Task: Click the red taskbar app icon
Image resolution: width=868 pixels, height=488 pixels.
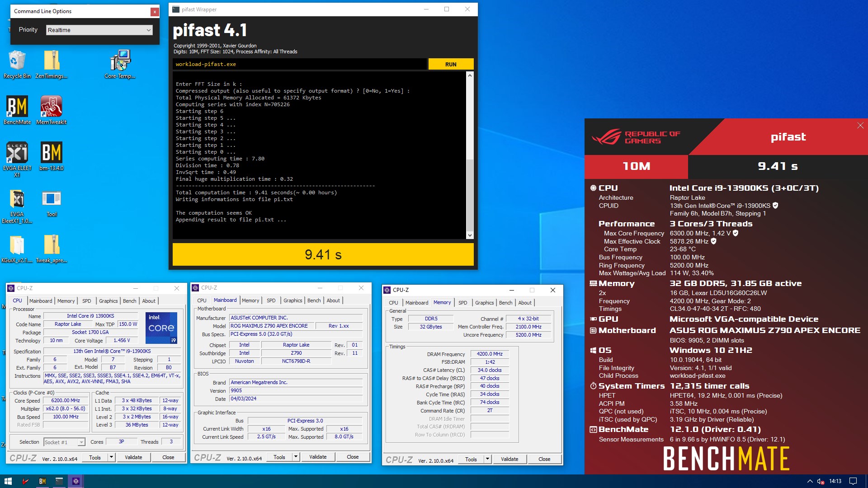Action: click(25, 481)
